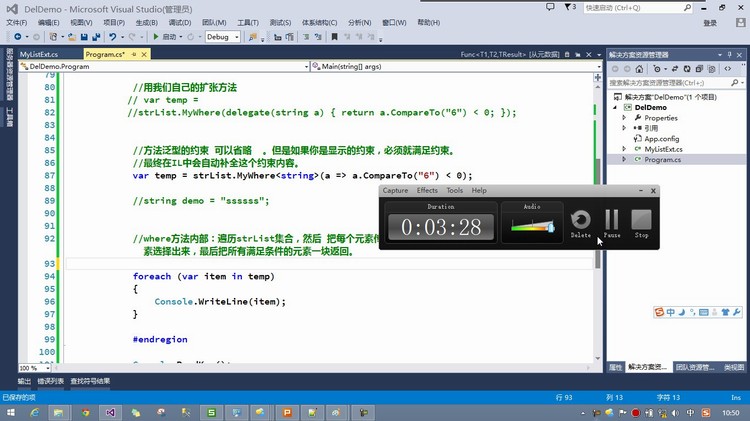The height and width of the screenshot is (421, 750).
Task: Click the Delete recording icon
Action: (580, 219)
